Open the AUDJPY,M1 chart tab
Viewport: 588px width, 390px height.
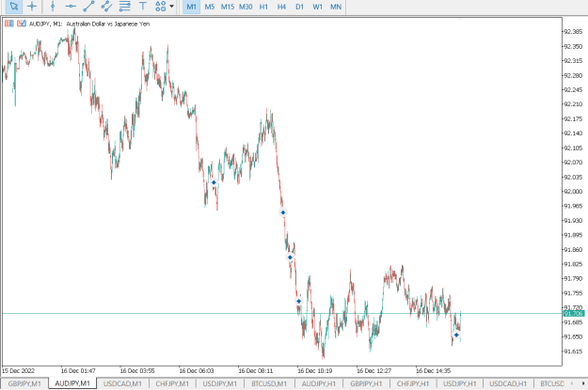[72, 383]
